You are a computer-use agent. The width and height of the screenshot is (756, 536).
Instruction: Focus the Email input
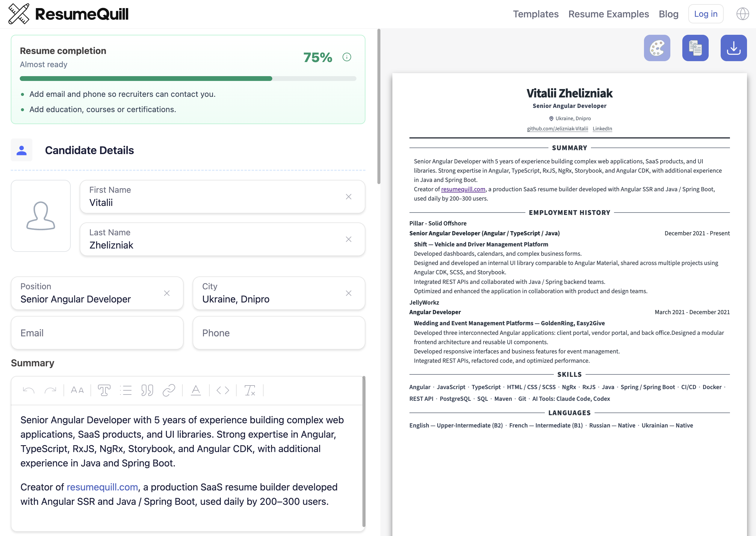[x=97, y=333]
